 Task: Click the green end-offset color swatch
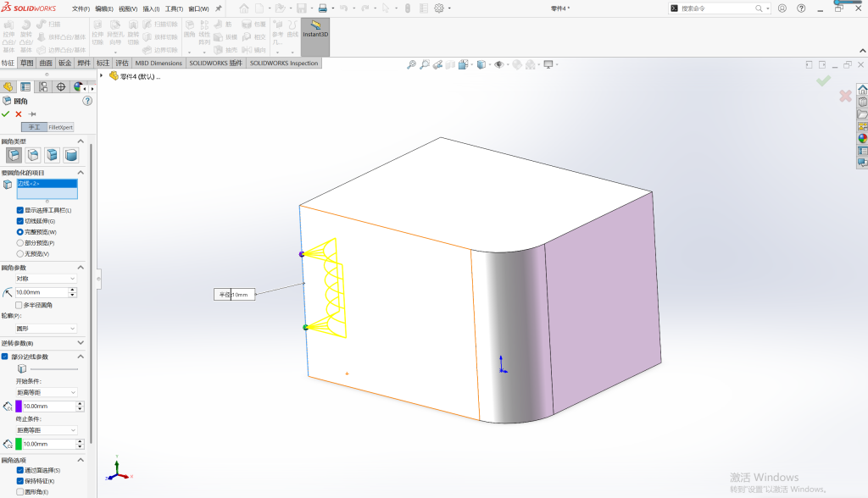pyautogui.click(x=19, y=444)
